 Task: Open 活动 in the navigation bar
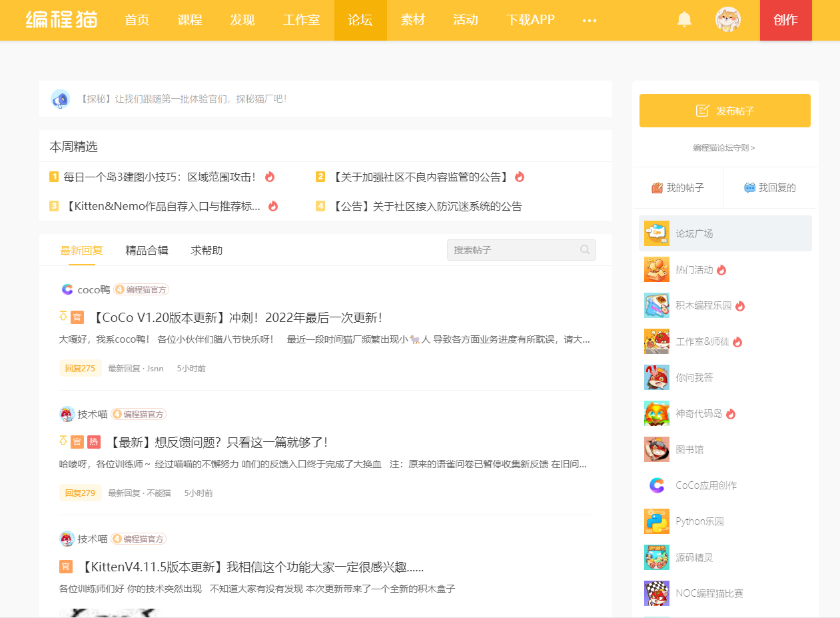pos(466,19)
